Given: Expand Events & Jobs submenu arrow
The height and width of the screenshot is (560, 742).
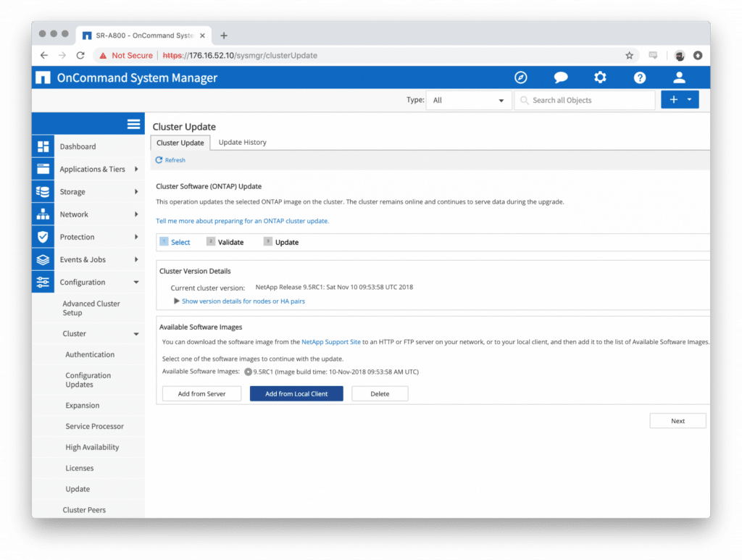Looking at the screenshot, I should click(136, 259).
